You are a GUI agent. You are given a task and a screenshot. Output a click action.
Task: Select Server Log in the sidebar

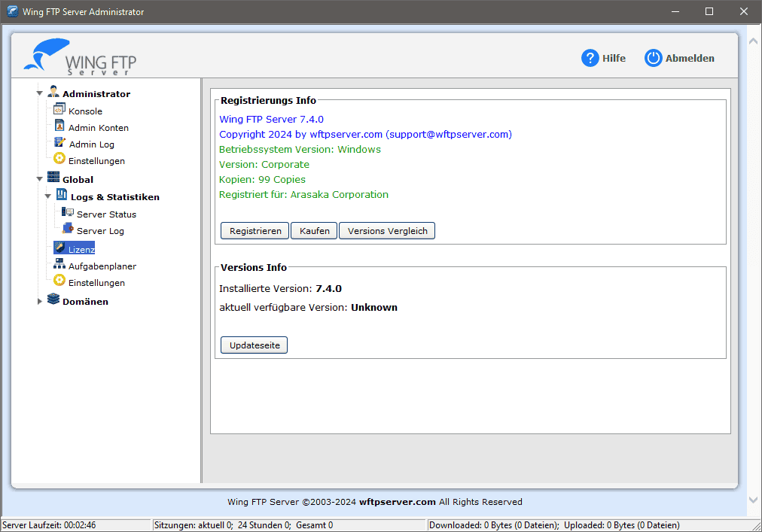pos(101,231)
